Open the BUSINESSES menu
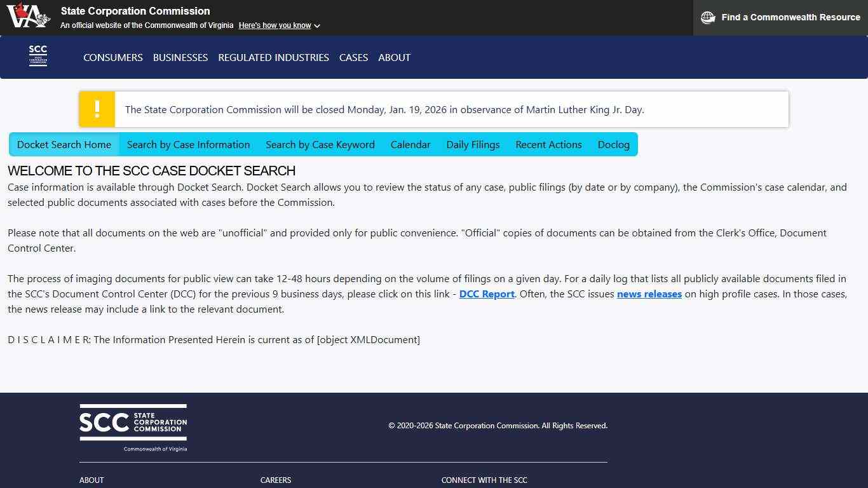This screenshot has width=868, height=488. click(180, 57)
